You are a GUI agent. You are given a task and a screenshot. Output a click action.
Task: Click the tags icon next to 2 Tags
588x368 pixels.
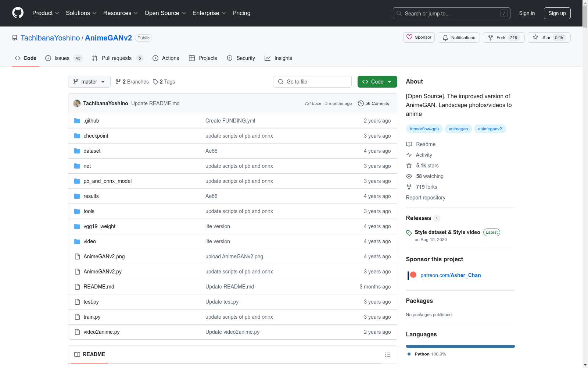(x=155, y=82)
